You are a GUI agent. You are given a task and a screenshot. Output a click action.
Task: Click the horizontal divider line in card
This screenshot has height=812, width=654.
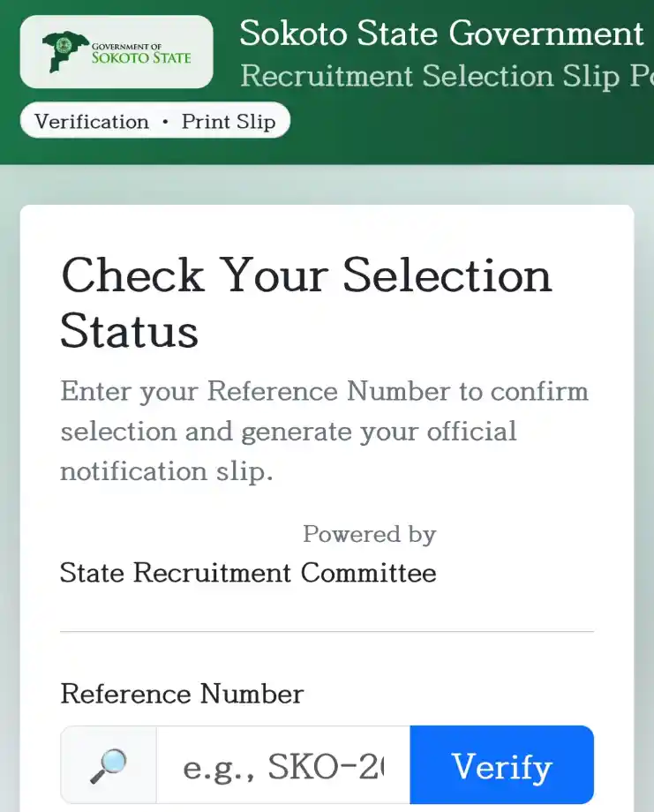click(327, 632)
